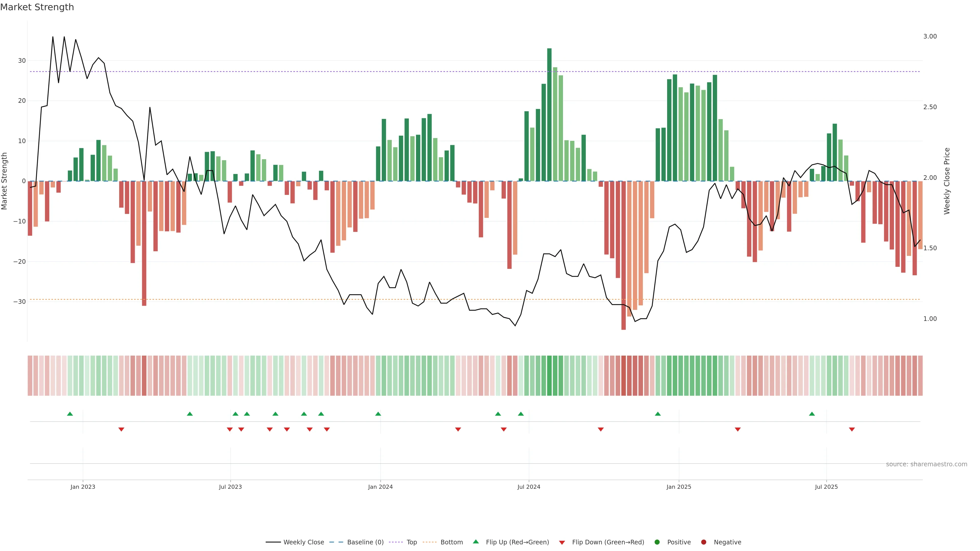Click the green Positive legend dot
This screenshot has height=551, width=980.
pos(657,542)
